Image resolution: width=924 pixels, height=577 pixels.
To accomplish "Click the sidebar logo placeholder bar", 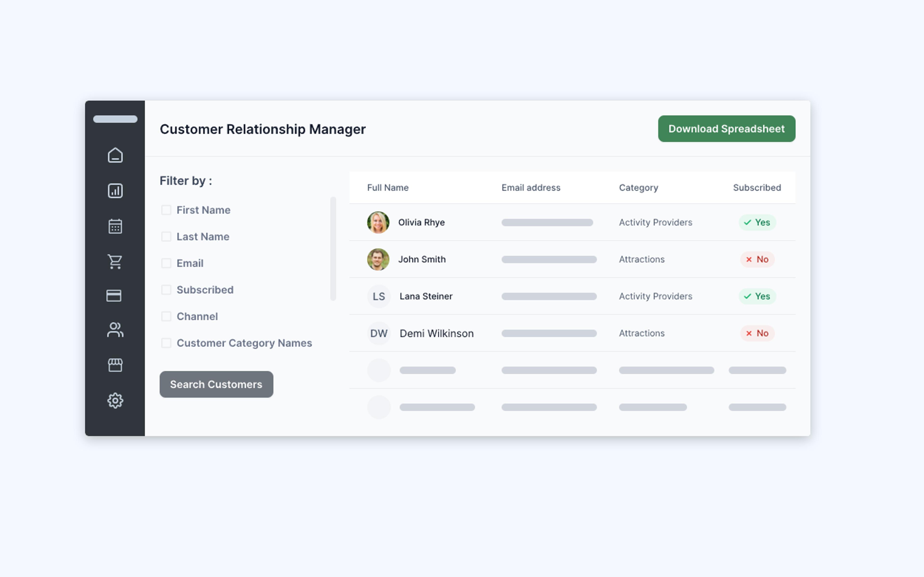I will pyautogui.click(x=115, y=119).
